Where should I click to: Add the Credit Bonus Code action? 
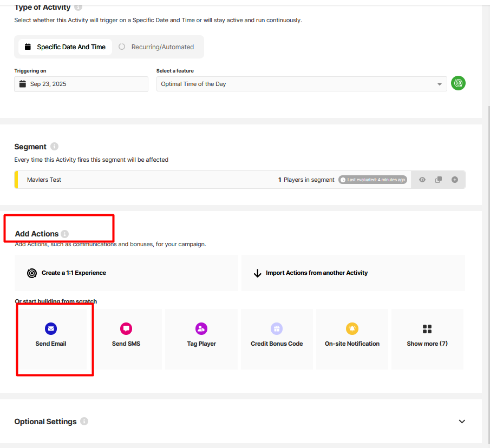(x=277, y=338)
